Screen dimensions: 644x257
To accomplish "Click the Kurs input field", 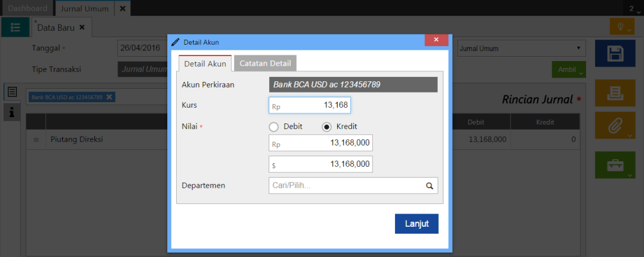I will coord(309,106).
